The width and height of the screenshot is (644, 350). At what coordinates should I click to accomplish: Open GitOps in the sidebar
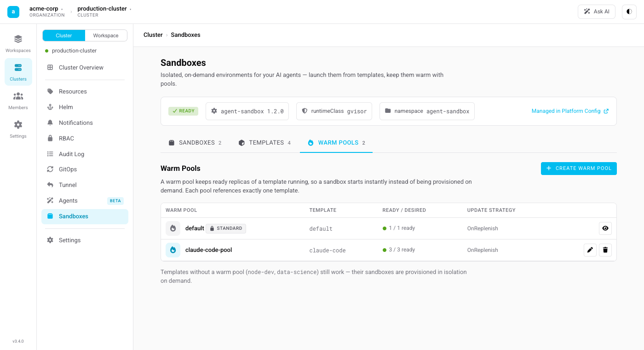coord(85,169)
